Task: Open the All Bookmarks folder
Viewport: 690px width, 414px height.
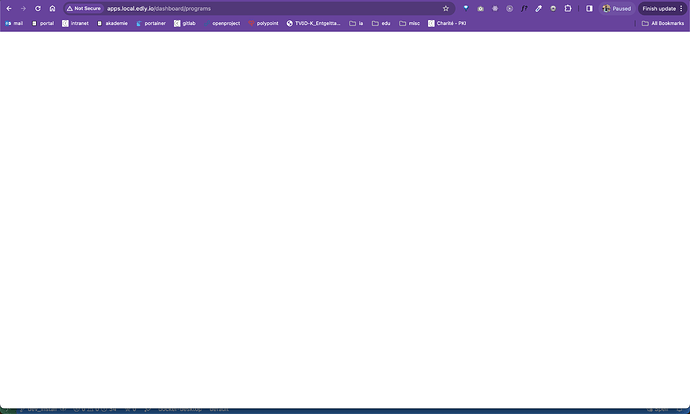Action: (x=663, y=23)
